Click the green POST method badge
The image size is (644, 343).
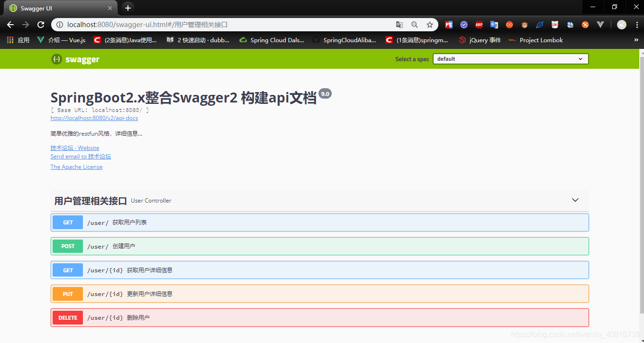point(68,246)
